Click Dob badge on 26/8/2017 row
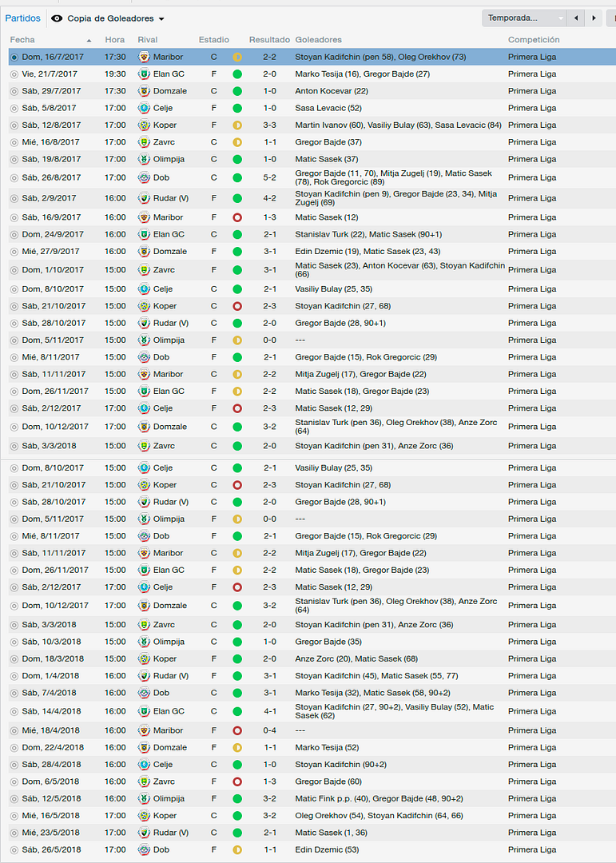 144,177
